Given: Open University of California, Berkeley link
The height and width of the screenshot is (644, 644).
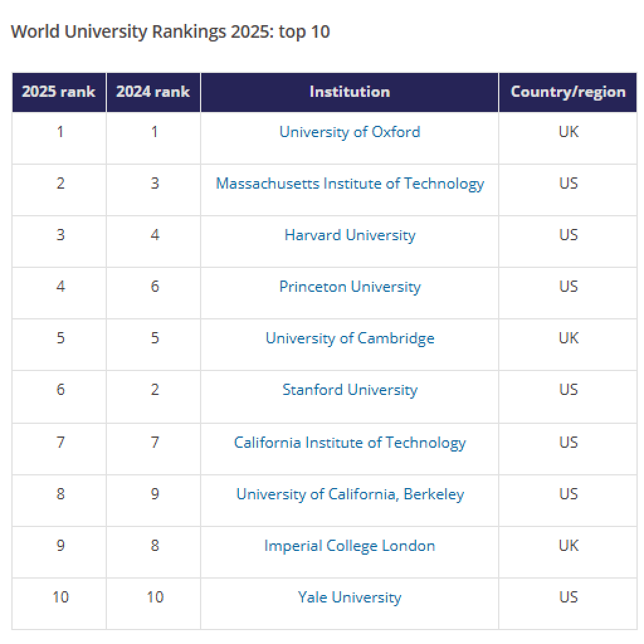Looking at the screenshot, I should [350, 494].
